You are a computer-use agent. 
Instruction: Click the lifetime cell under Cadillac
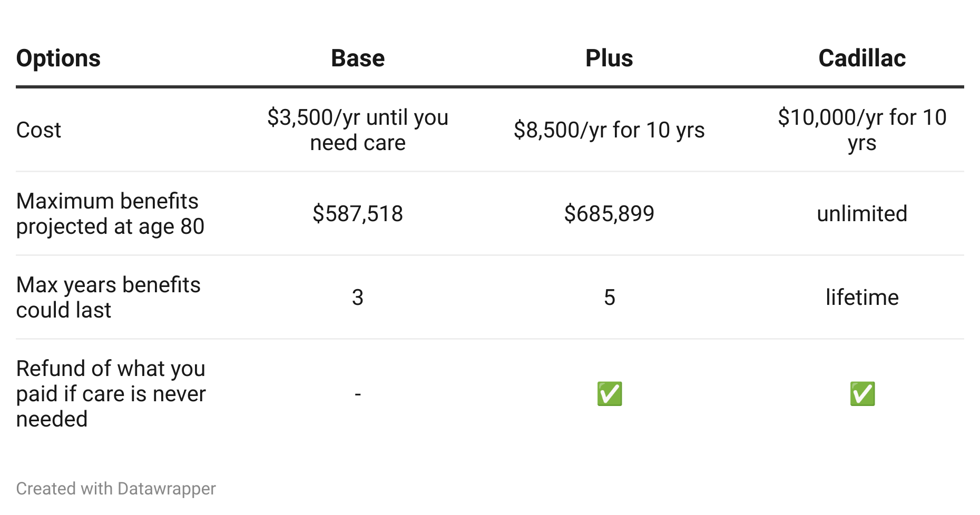(x=862, y=298)
